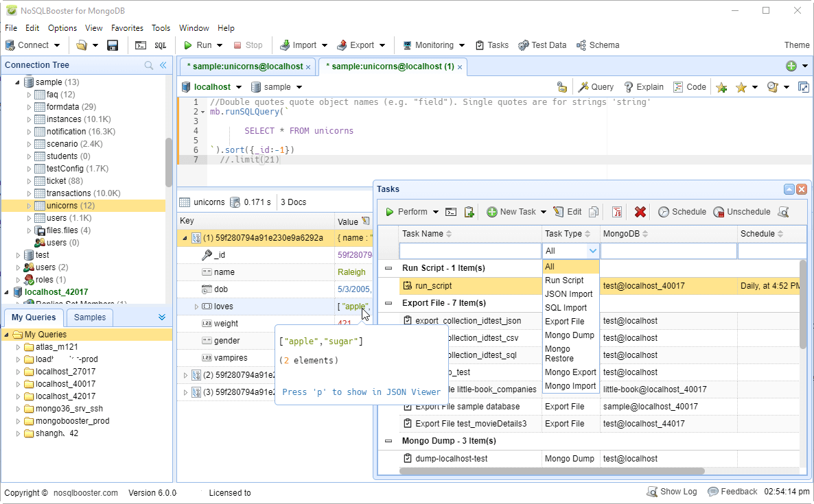Click the add new tab green plus icon
Image resolution: width=814 pixels, height=504 pixels.
(x=791, y=67)
